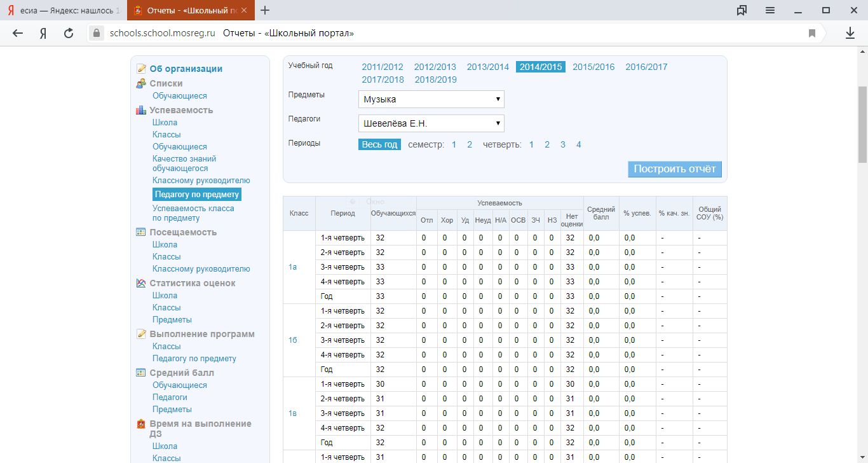Select school year 2015/2016
The height and width of the screenshot is (463, 868).
click(593, 67)
